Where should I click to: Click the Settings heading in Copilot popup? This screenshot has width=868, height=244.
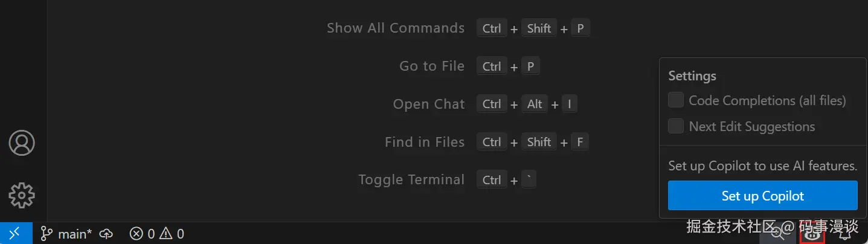(x=692, y=76)
